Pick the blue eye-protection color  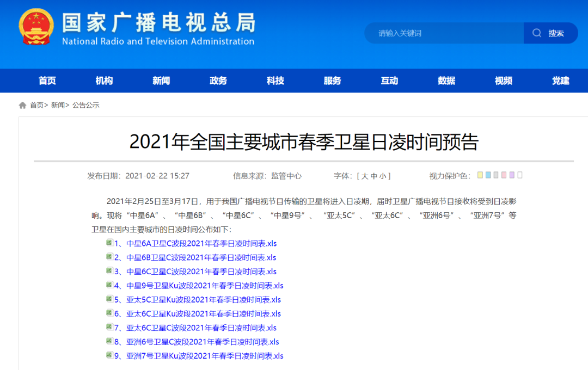(488, 175)
